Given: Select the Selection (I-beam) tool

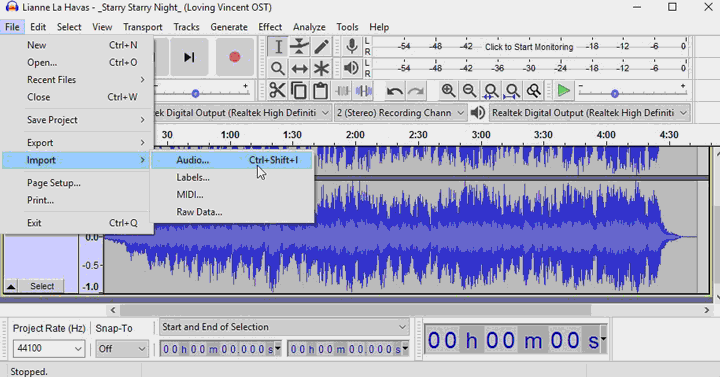Looking at the screenshot, I should [x=277, y=47].
